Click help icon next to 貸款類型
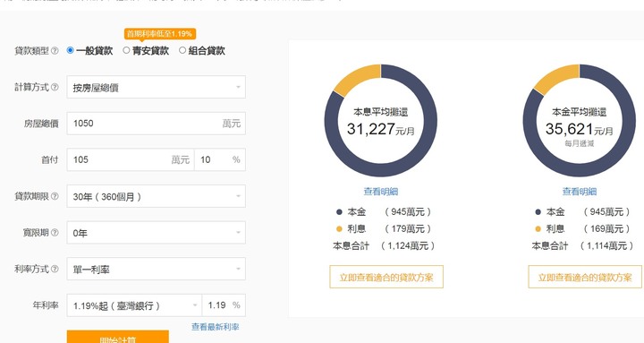644x343 pixels. coord(55,51)
